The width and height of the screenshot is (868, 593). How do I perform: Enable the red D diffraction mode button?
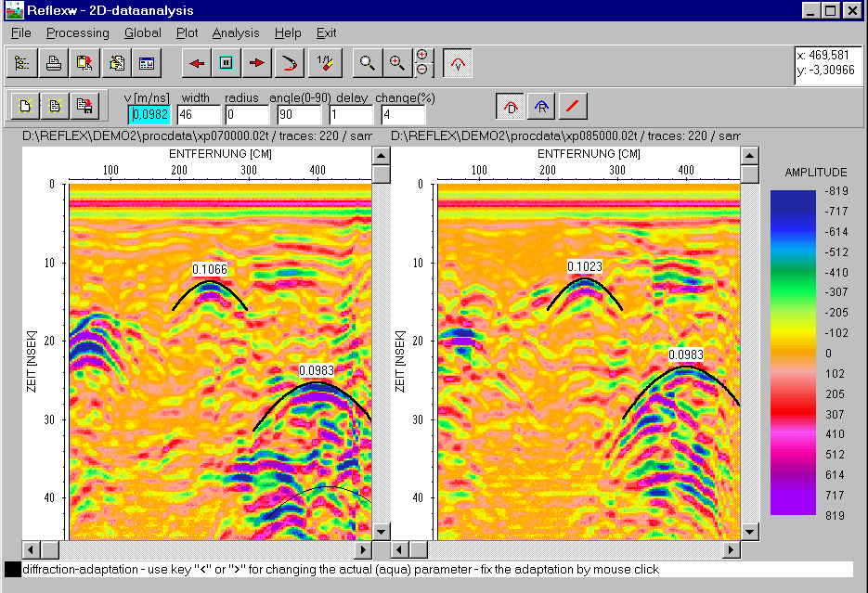[x=510, y=106]
